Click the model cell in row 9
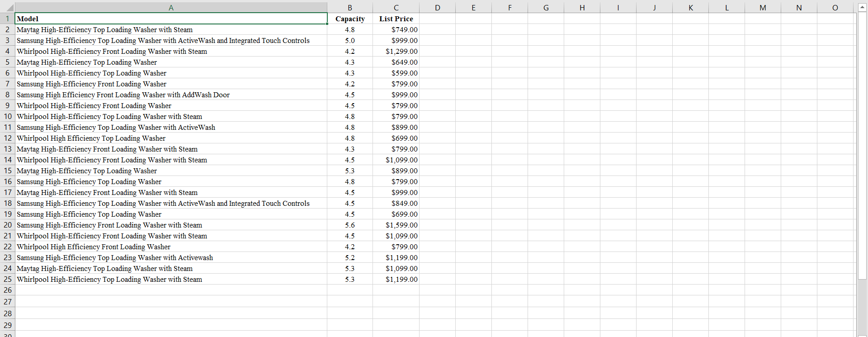868x337 pixels. click(x=171, y=105)
